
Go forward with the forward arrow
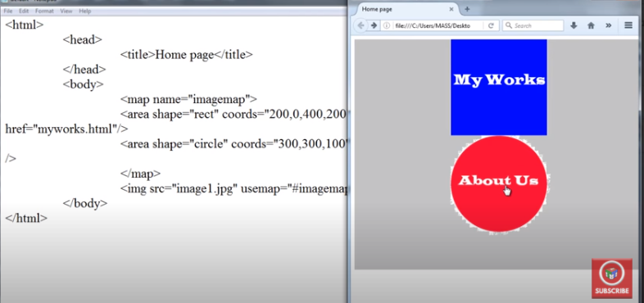coord(374,25)
